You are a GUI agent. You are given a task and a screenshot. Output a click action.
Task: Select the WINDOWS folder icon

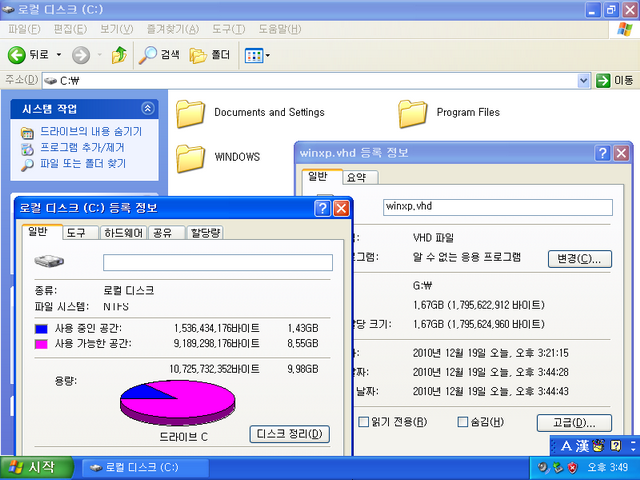pyautogui.click(x=190, y=158)
